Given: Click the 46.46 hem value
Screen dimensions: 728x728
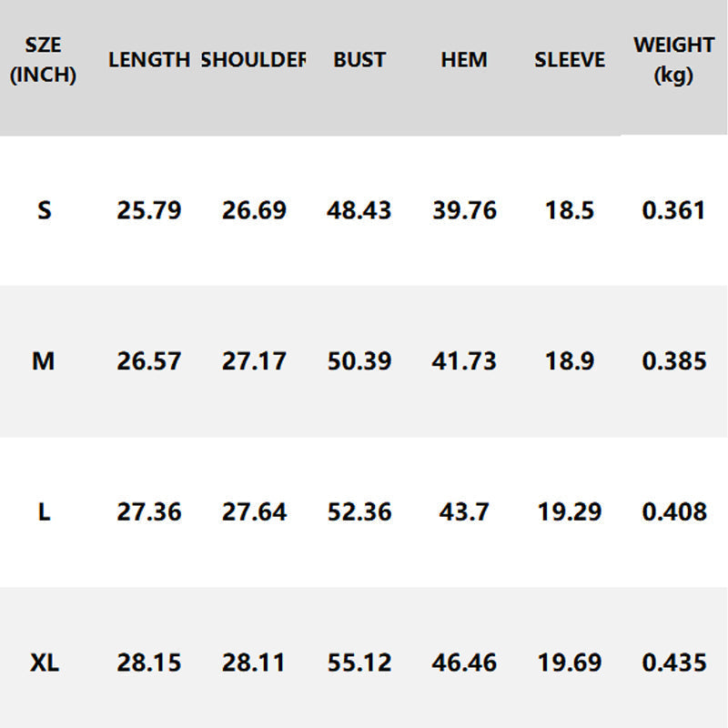Looking at the screenshot, I should pyautogui.click(x=464, y=662).
